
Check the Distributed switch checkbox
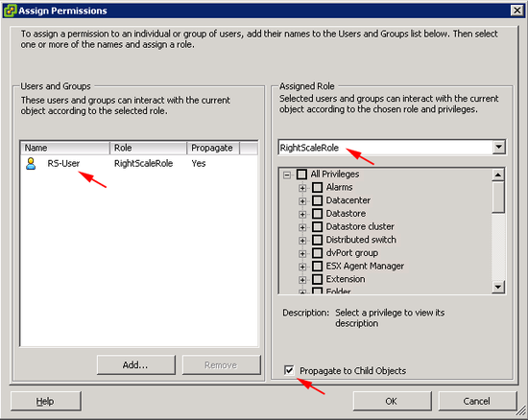(x=317, y=240)
